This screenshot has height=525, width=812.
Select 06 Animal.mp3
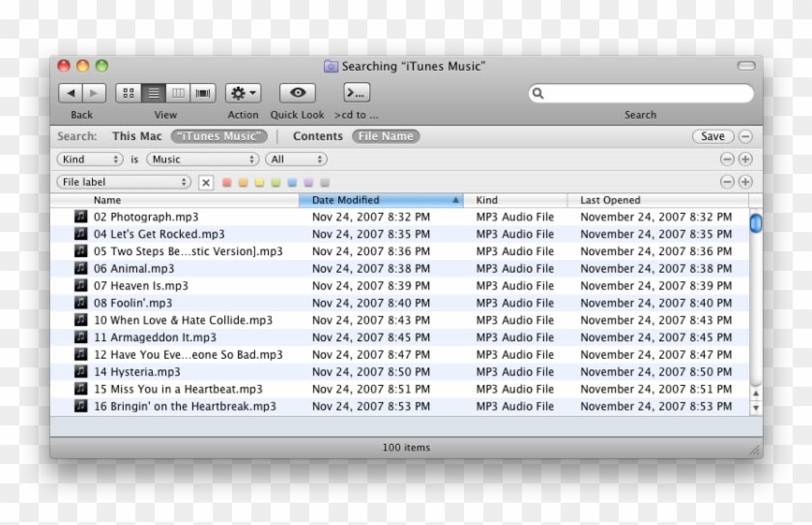coord(400,268)
